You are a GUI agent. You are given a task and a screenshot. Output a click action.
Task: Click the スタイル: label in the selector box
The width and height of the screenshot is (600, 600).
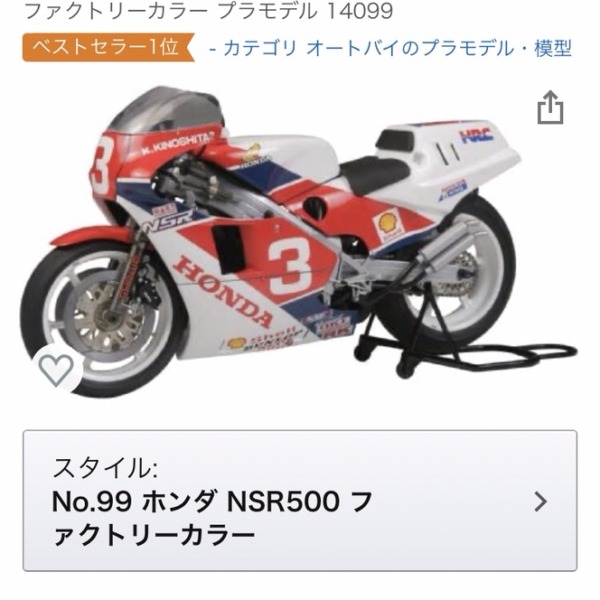(105, 468)
